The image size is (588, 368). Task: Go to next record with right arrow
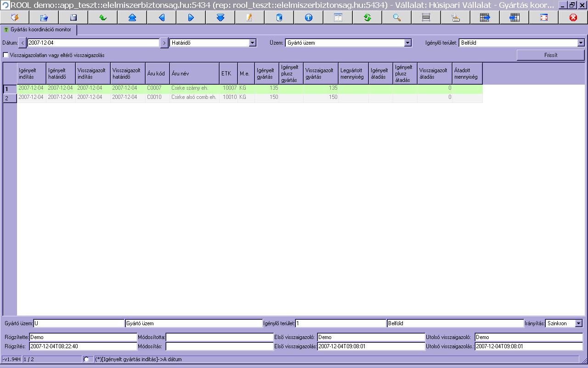point(191,17)
